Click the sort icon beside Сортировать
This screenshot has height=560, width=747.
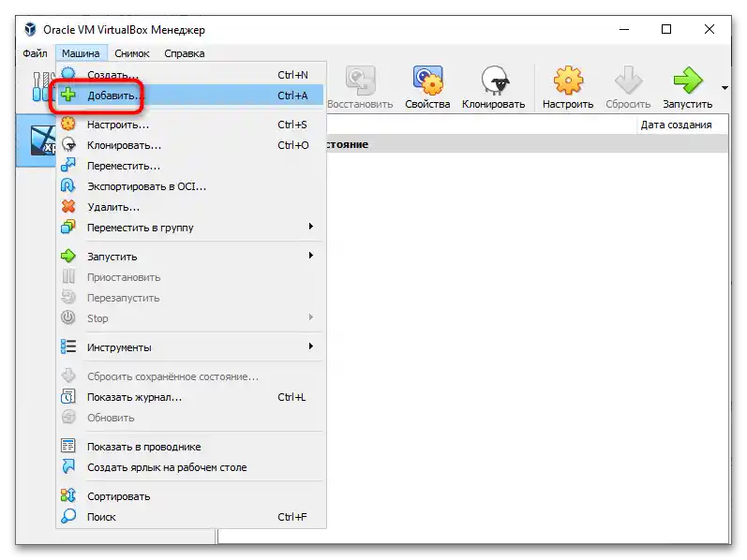pyautogui.click(x=68, y=495)
